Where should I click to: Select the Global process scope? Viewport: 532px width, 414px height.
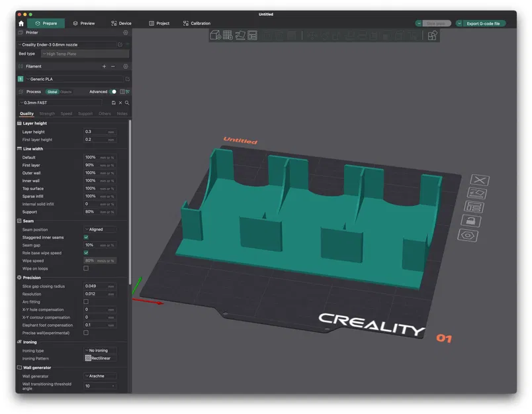tap(52, 92)
